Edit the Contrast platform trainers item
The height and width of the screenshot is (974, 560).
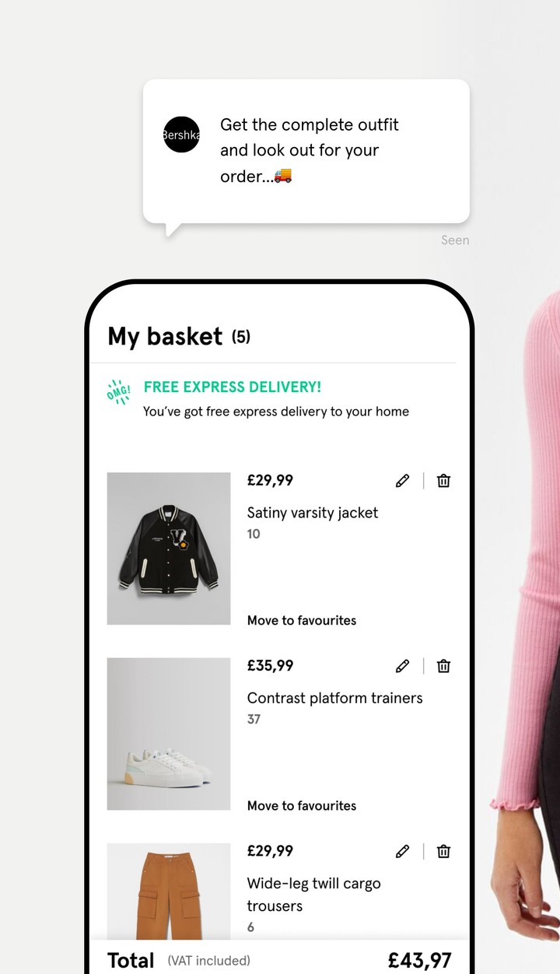tap(402, 666)
